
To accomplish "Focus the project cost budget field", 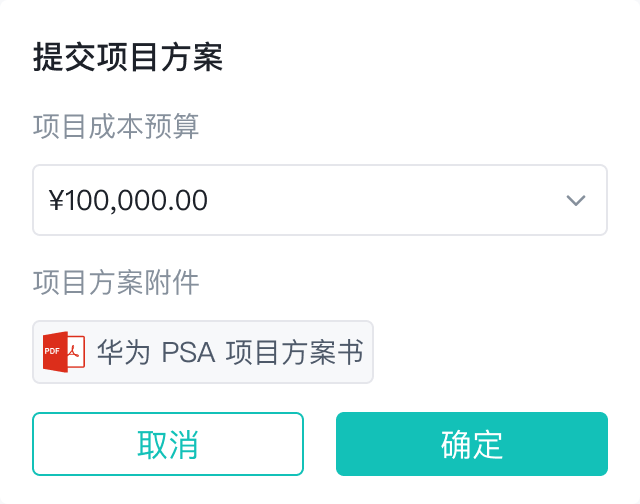I will [300, 200].
